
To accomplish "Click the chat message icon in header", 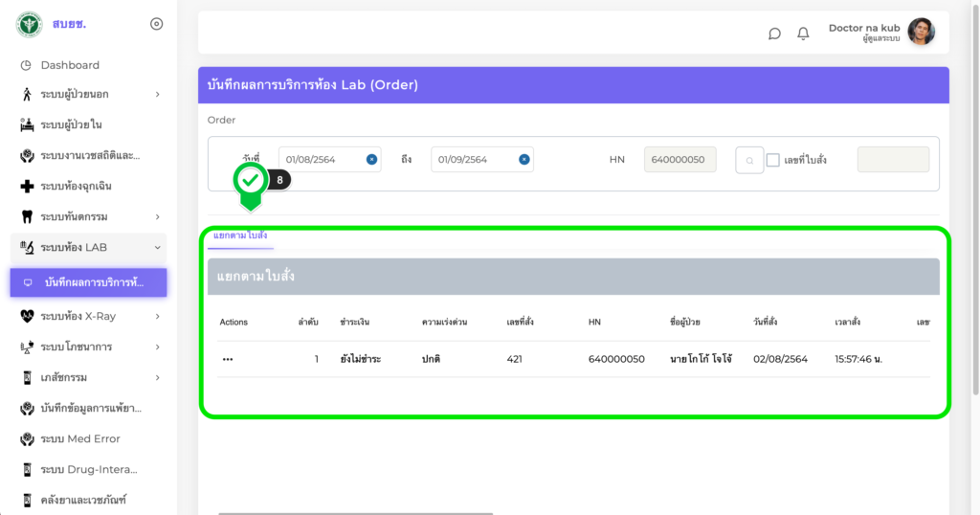I will (x=774, y=34).
